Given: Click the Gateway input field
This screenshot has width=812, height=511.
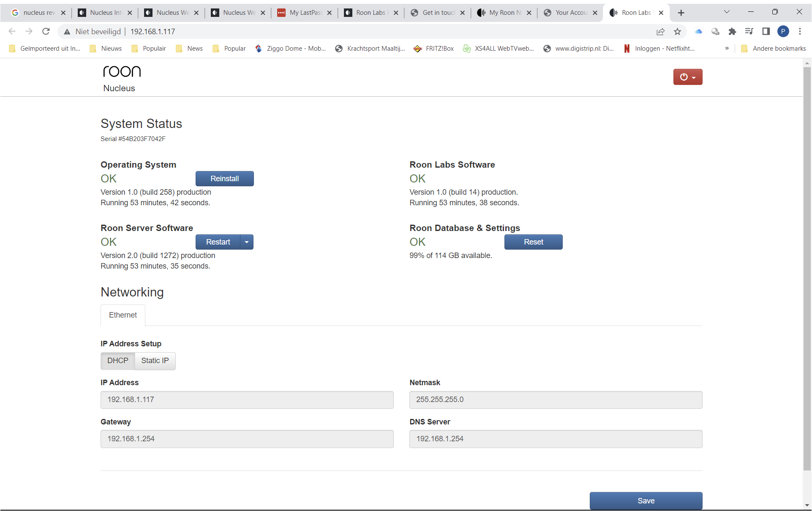Looking at the screenshot, I should (247, 439).
